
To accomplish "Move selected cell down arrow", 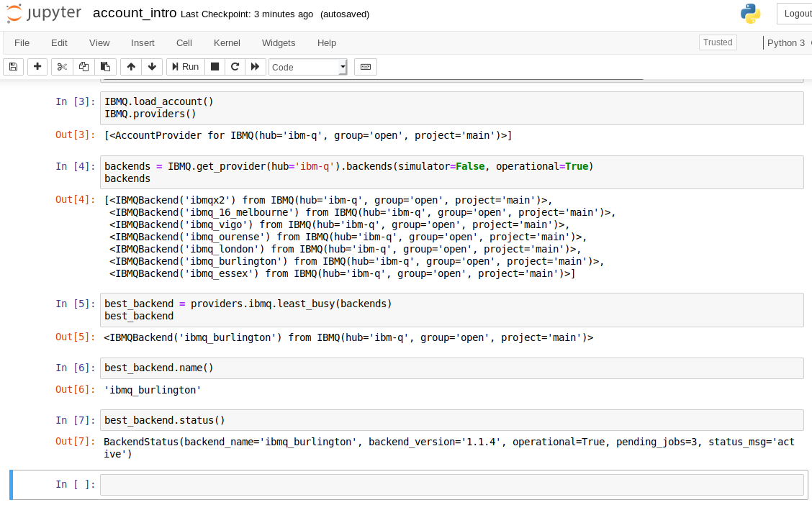I will (x=152, y=67).
